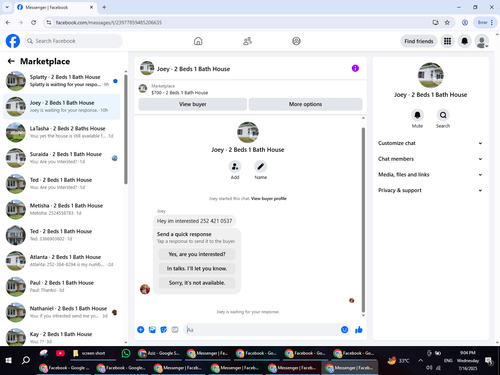The width and height of the screenshot is (500, 375).
Task: Focus the Search Facebook field
Action: tap(73, 41)
